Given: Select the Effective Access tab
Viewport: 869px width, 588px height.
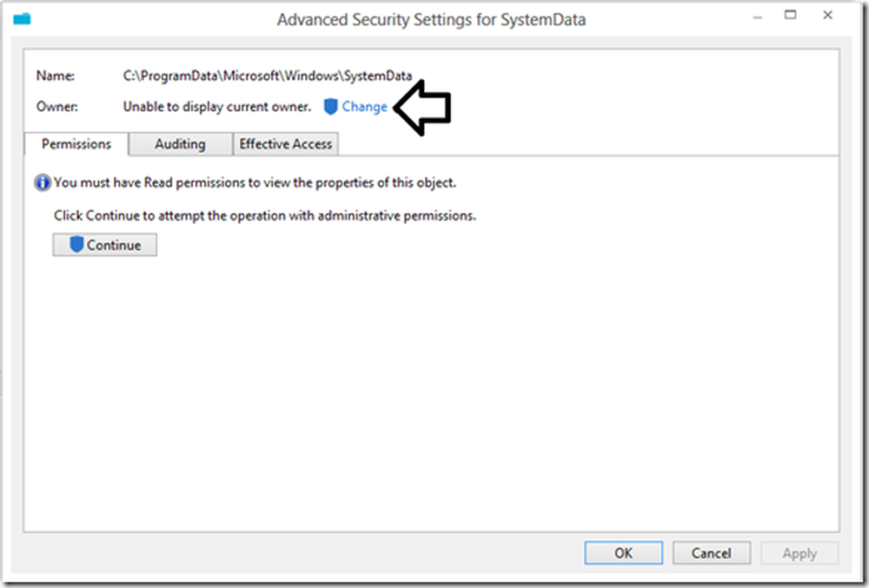Looking at the screenshot, I should [x=286, y=144].
